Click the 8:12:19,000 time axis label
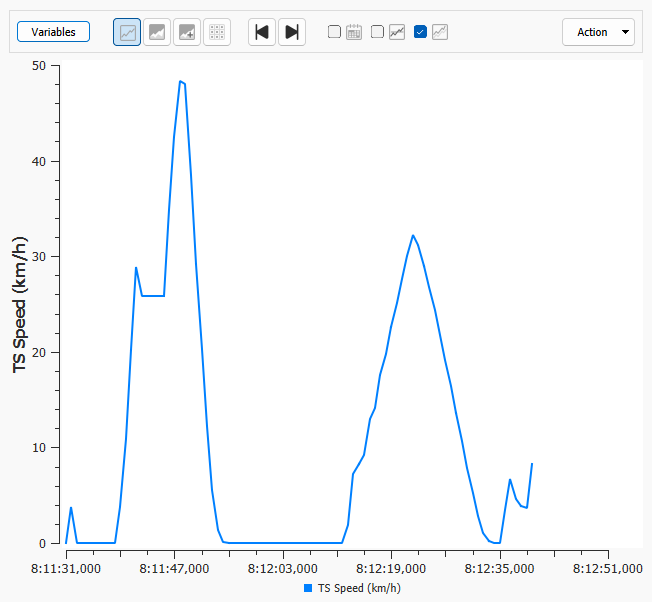The image size is (652, 602). point(391,568)
